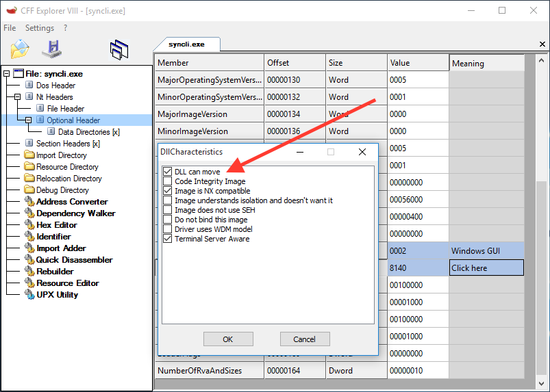Click the Hex Editor tool icon
The image size is (550, 392).
pyautogui.click(x=29, y=224)
